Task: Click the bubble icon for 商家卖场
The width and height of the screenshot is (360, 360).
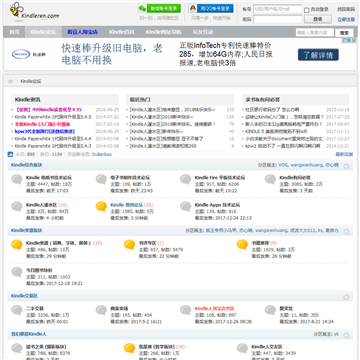Action: tap(101, 310)
